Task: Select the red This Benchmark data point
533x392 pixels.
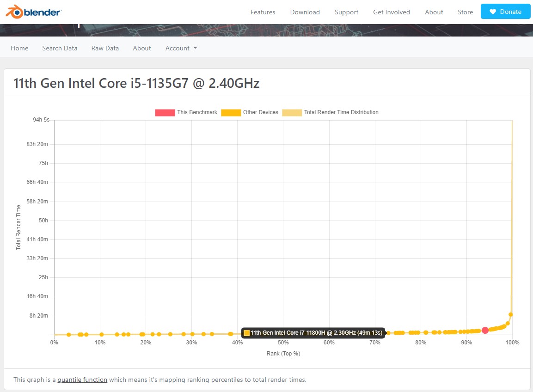Action: coord(485,330)
